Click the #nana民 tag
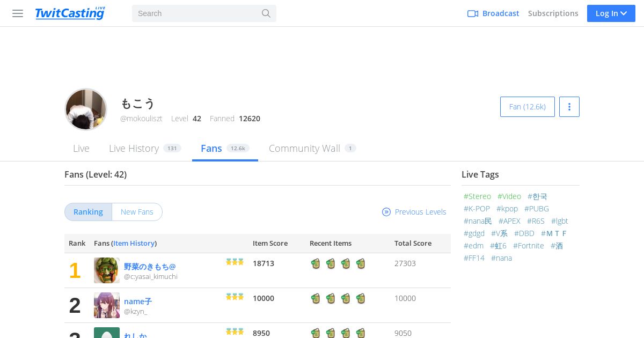 478,221
